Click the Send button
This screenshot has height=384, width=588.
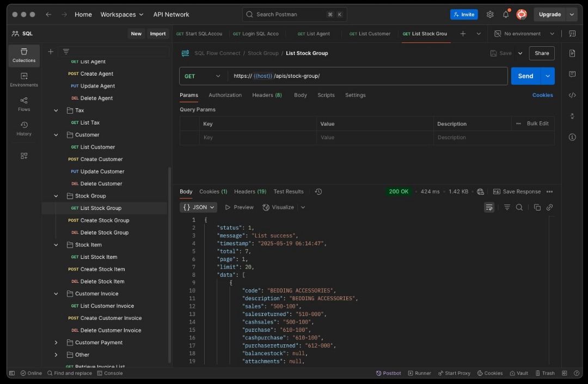525,76
